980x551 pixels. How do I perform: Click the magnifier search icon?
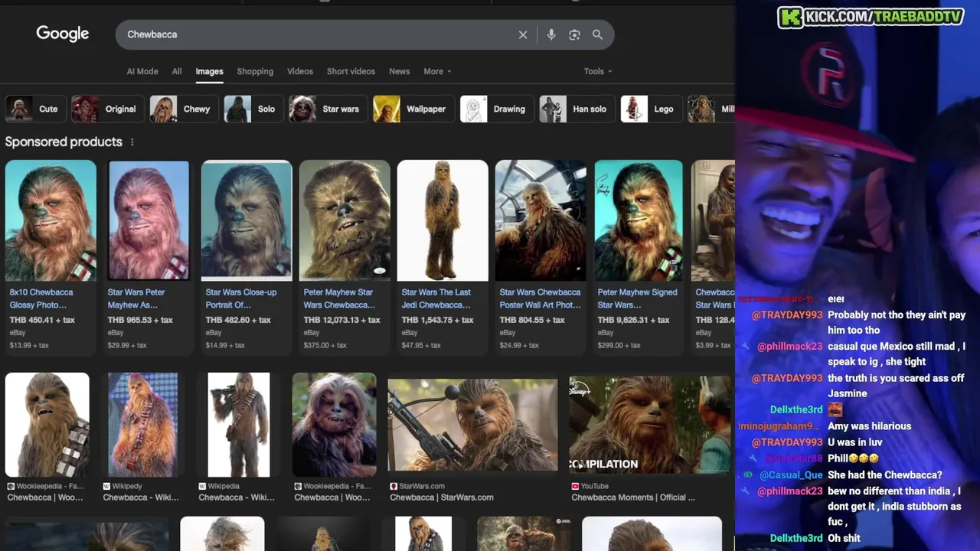(x=597, y=34)
